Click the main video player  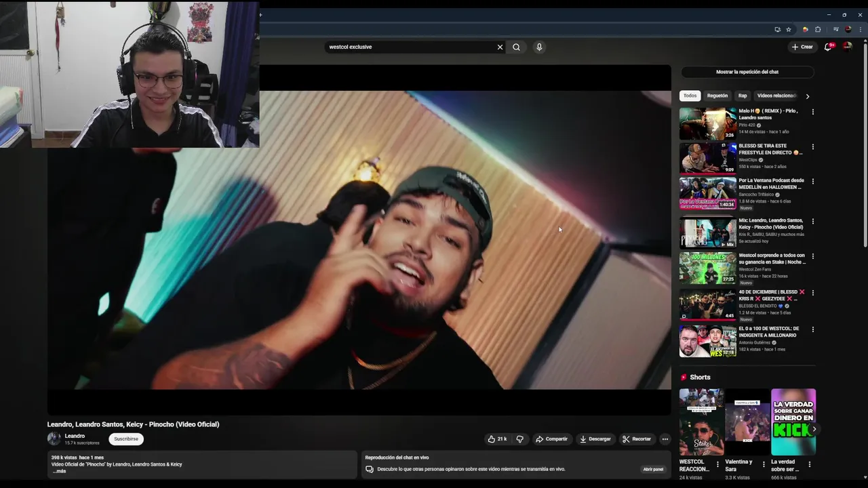click(x=359, y=240)
